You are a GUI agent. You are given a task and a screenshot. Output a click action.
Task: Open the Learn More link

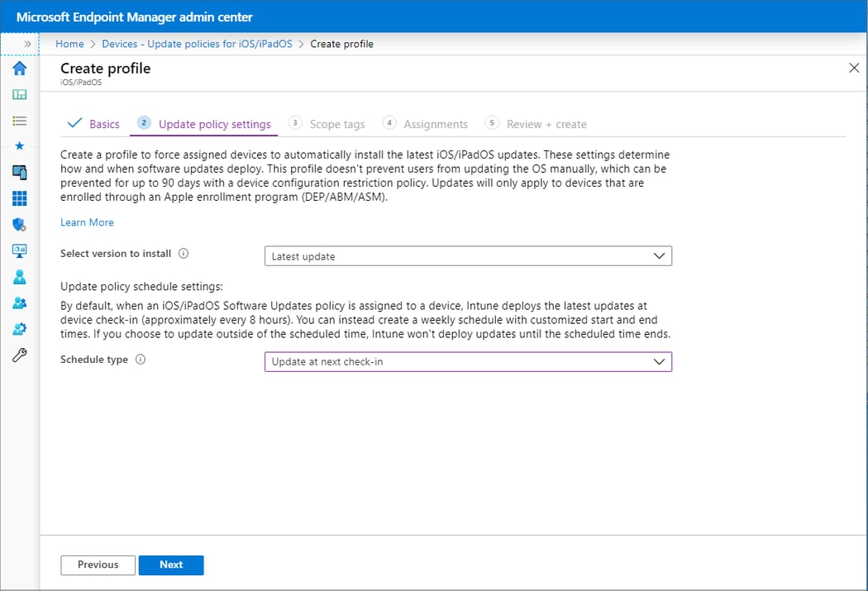(87, 222)
